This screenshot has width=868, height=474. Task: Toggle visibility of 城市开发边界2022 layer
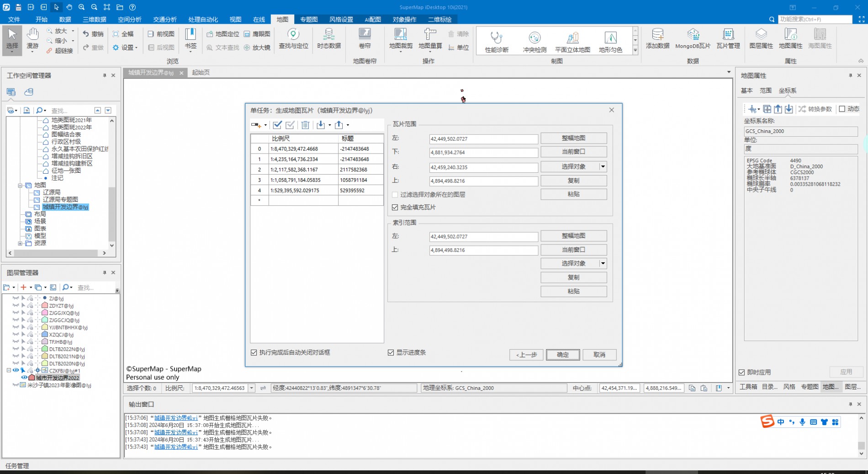click(24, 378)
